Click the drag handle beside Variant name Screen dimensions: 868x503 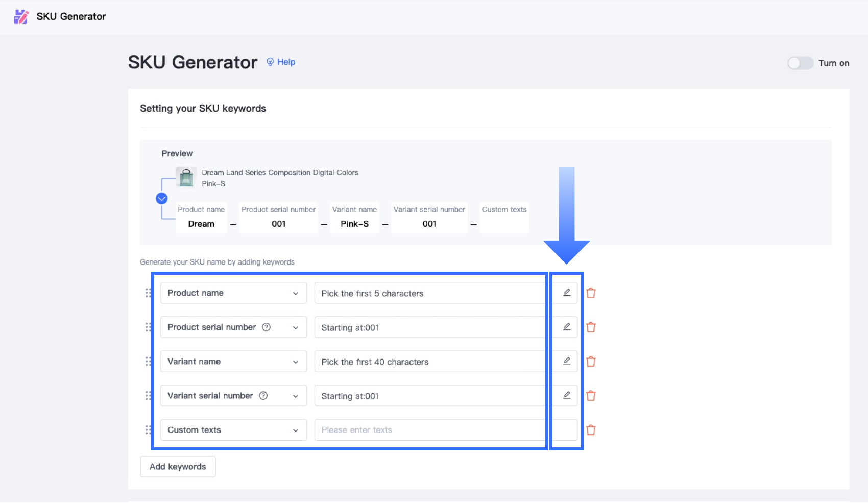click(x=148, y=362)
